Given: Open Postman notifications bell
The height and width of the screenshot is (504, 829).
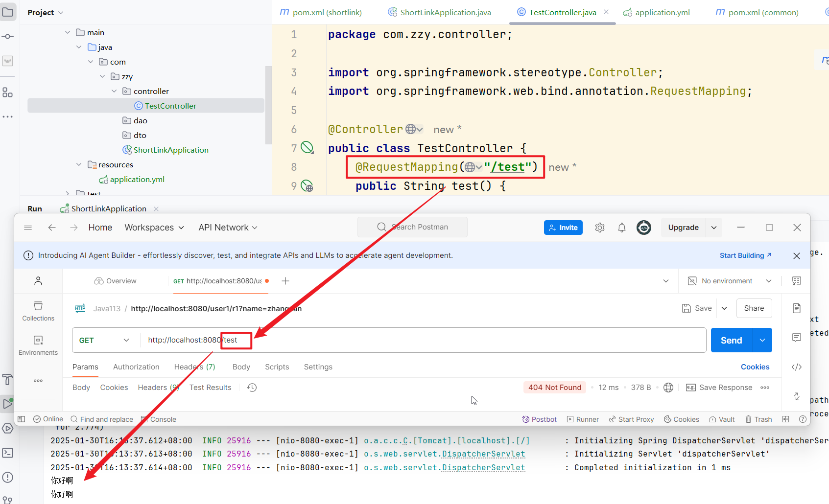Looking at the screenshot, I should click(x=622, y=228).
